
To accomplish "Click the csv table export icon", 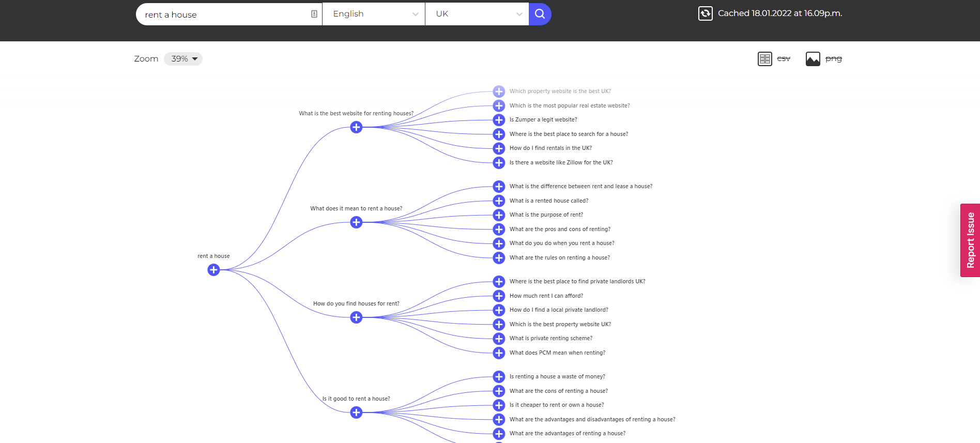I will pos(765,59).
